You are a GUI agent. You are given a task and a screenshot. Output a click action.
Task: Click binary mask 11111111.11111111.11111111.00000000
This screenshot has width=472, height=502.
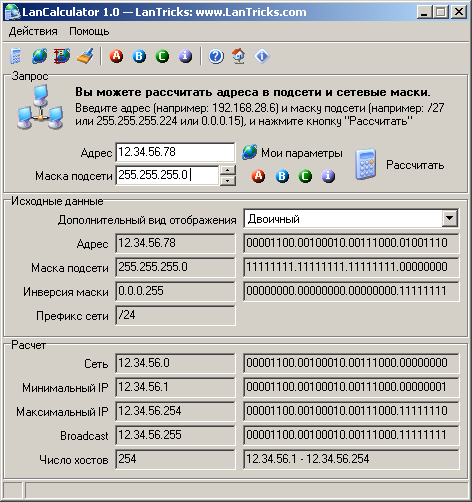[351, 267]
